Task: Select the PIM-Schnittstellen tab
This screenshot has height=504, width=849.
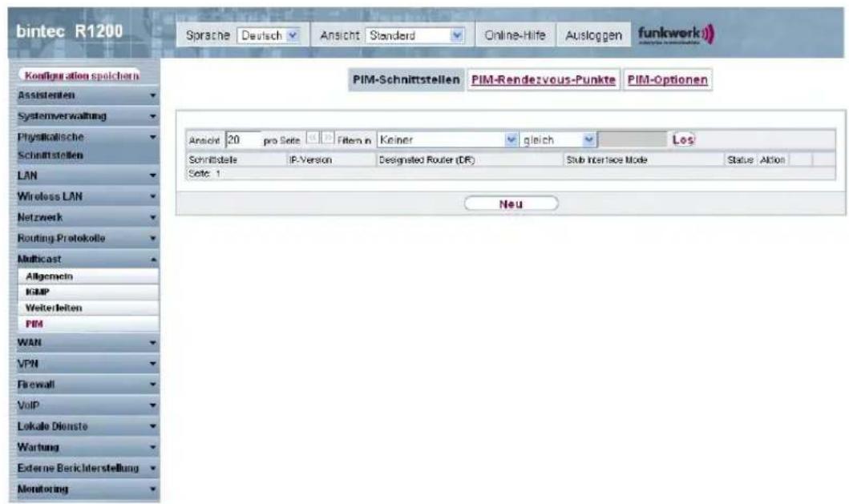Action: click(406, 79)
